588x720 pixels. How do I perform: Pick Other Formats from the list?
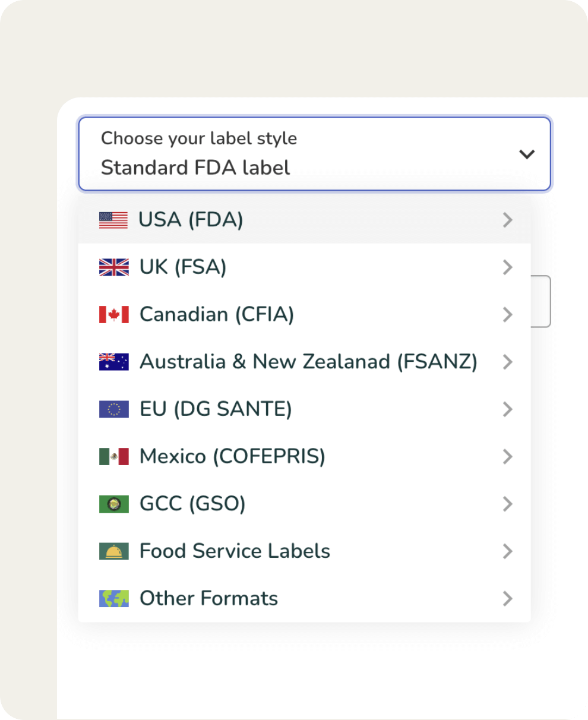208,598
